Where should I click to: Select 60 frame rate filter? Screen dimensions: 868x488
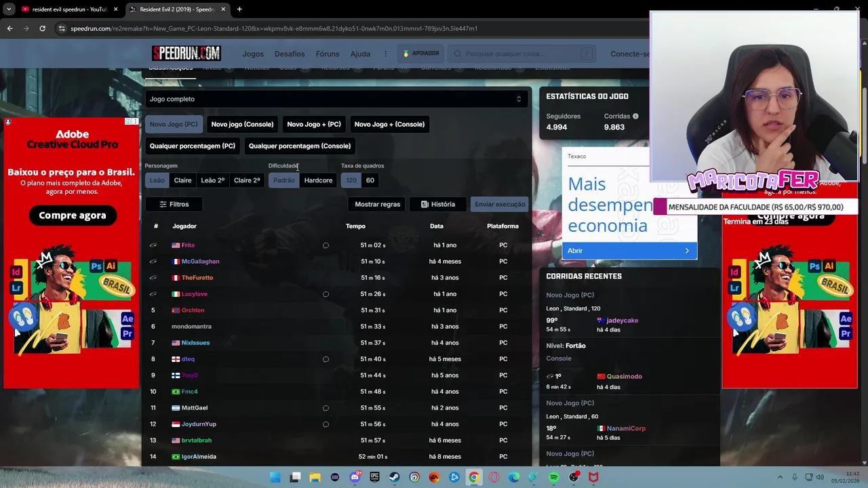click(x=370, y=180)
